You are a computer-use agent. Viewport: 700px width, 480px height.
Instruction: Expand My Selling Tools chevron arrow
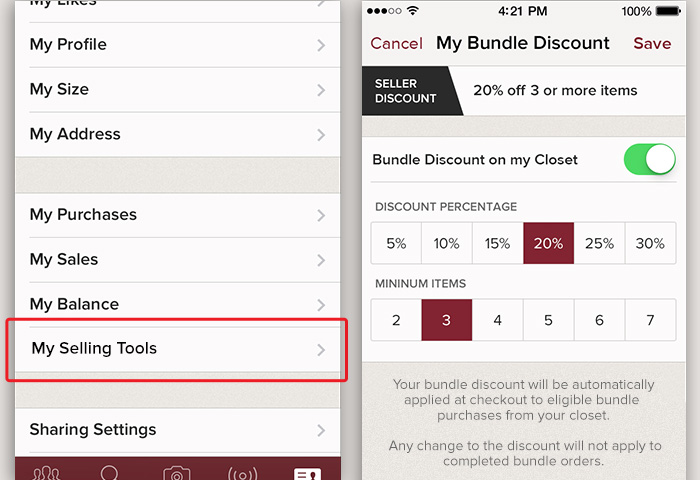point(321,350)
